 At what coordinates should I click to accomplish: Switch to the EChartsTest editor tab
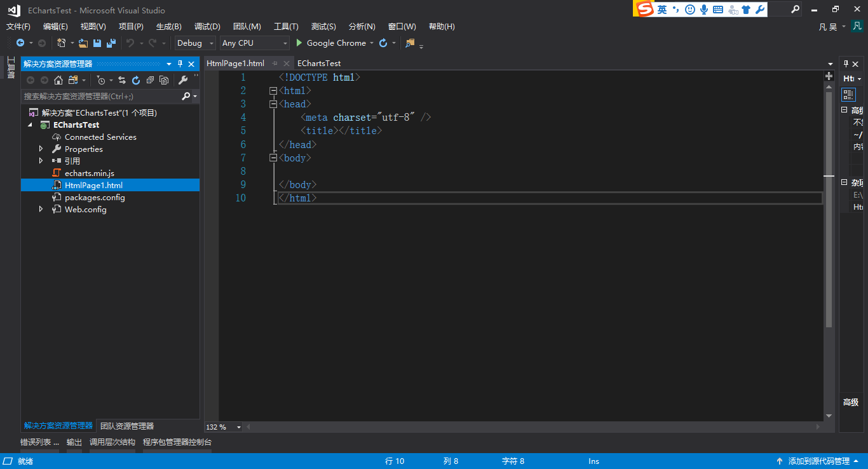(x=319, y=64)
